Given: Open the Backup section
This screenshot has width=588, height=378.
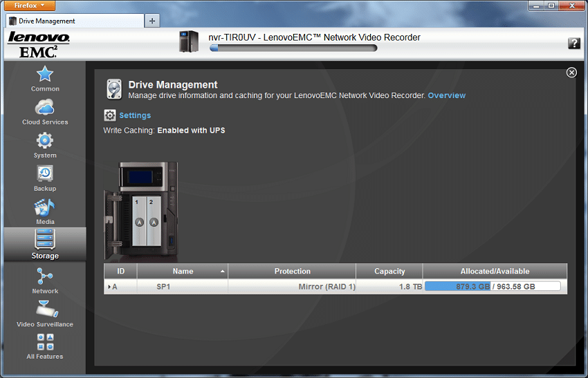Looking at the screenshot, I should point(45,178).
